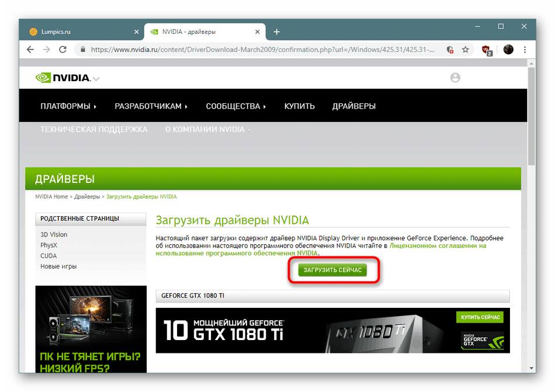Click the ЗАГРУЗИТЬ СЕЙЧАС button
The image size is (555, 392).
pos(333,270)
